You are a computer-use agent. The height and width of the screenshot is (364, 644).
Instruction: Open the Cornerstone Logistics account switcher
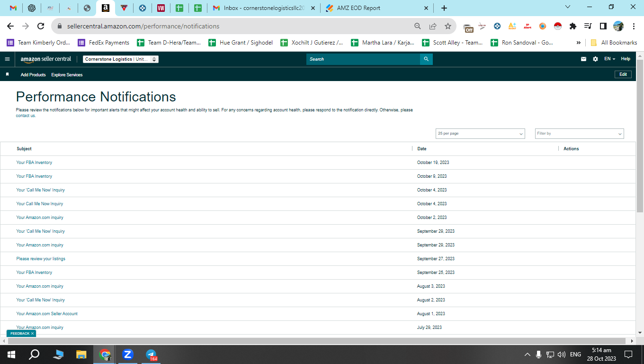pyautogui.click(x=121, y=59)
